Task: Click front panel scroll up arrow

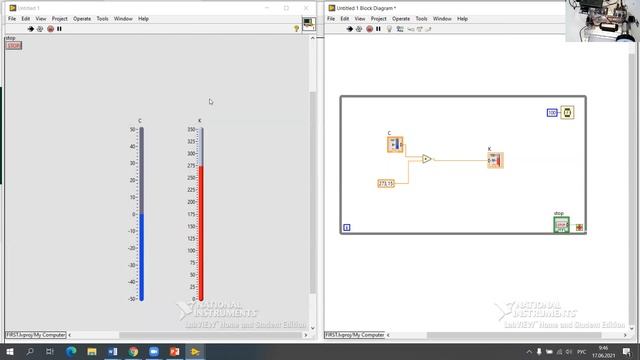Action: [313, 38]
